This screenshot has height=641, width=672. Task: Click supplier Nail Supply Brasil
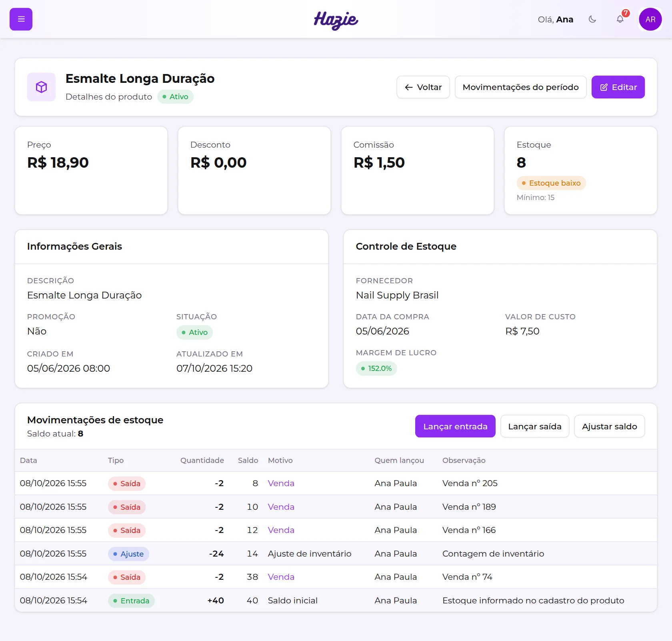(x=397, y=295)
